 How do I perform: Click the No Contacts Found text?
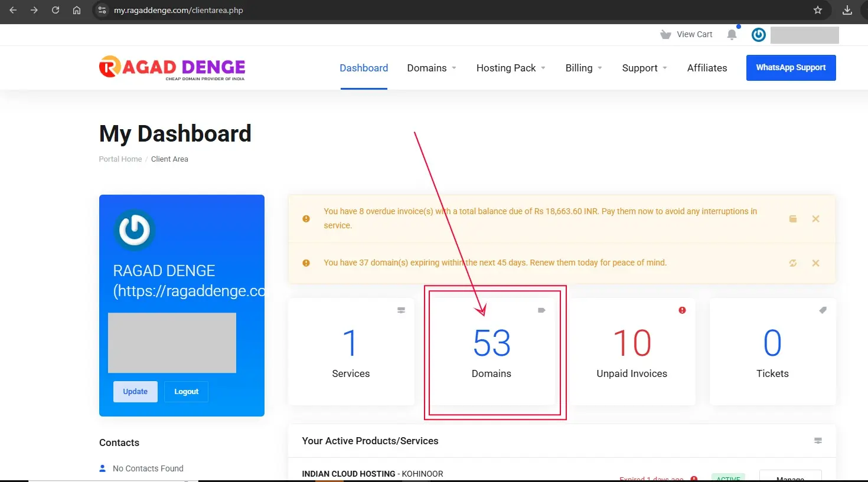[x=148, y=468]
